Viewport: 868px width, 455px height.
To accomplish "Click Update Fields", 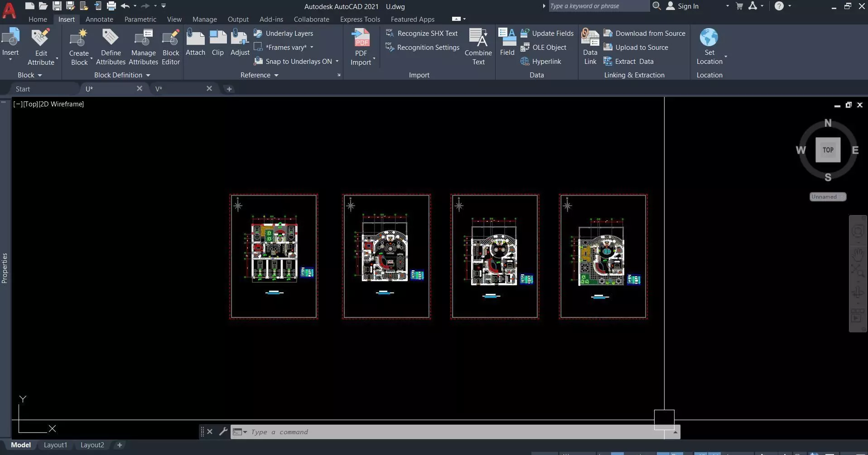I will pos(547,34).
